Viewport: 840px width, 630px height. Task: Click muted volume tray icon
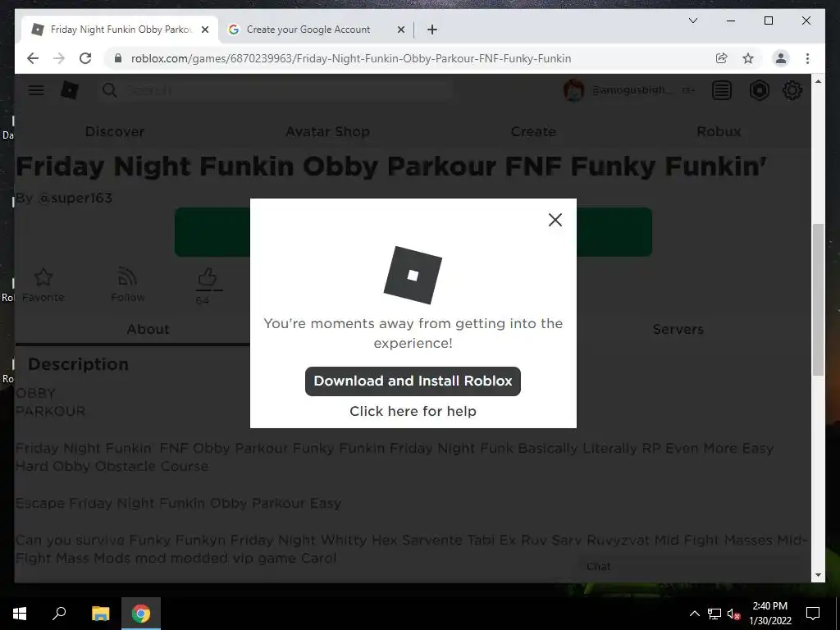click(734, 614)
